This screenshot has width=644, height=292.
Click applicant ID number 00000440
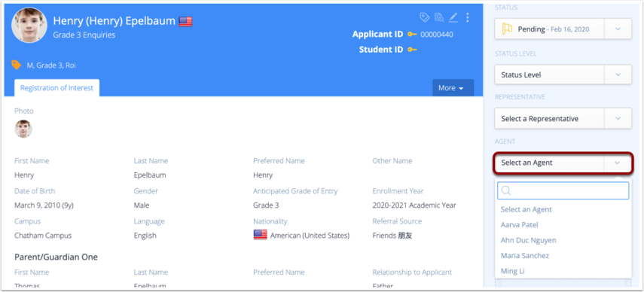coord(437,35)
